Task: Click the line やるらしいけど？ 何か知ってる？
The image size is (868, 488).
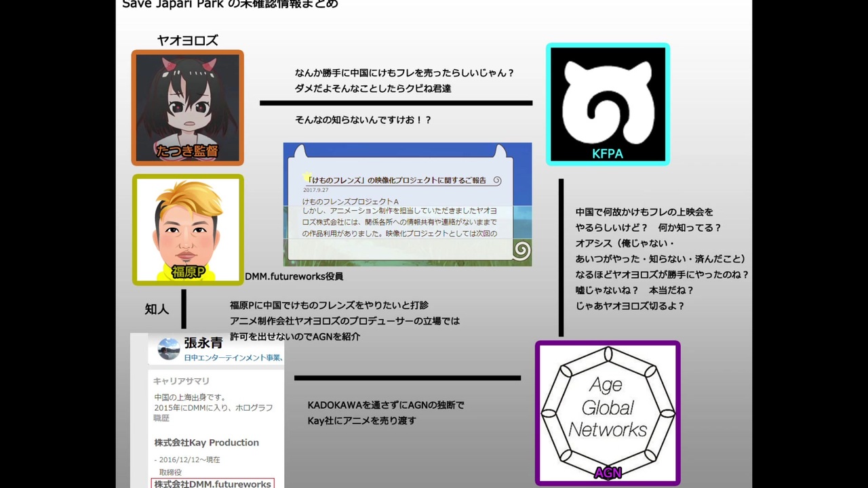Action: [648, 228]
